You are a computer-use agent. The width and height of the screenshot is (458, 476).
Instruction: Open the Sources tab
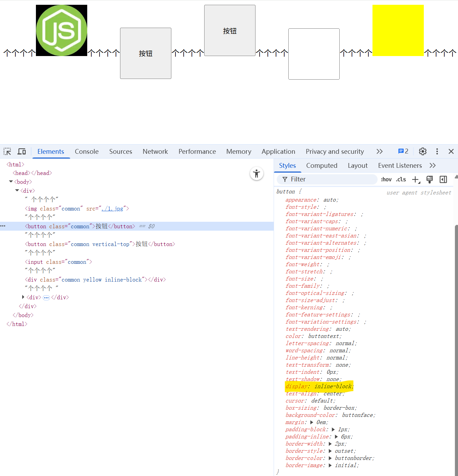pos(120,151)
